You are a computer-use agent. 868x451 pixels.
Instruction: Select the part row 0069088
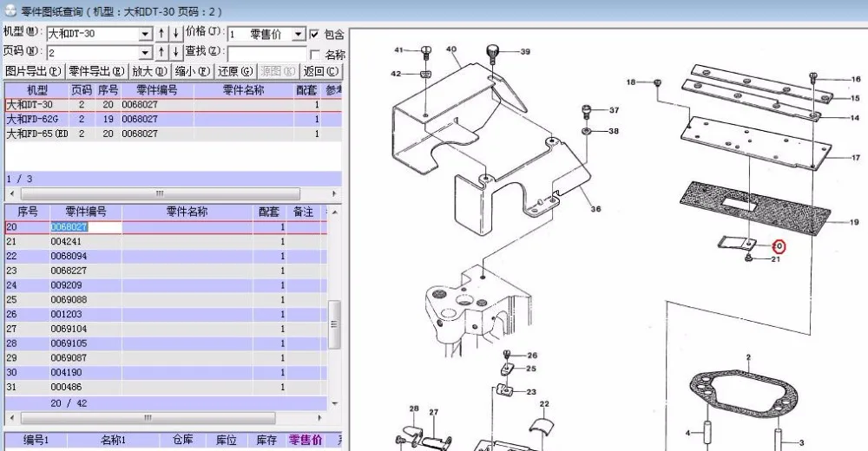[166, 299]
